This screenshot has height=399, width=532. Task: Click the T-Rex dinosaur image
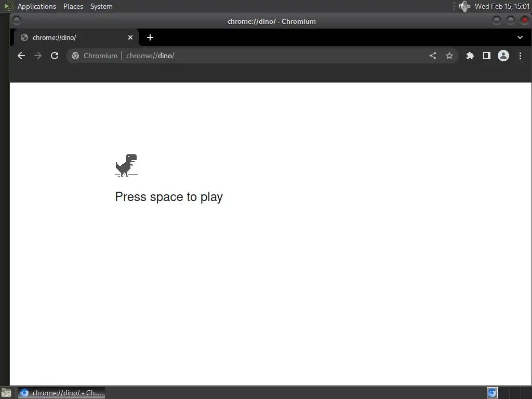(126, 165)
